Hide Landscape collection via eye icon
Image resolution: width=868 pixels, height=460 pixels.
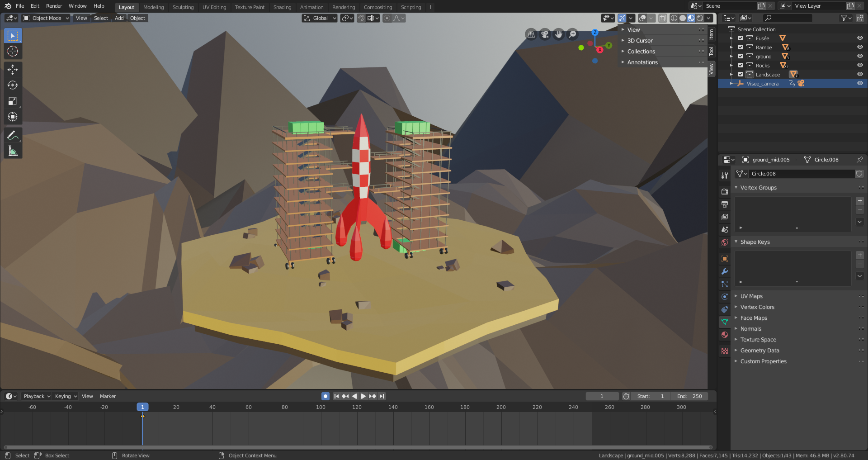(x=860, y=74)
